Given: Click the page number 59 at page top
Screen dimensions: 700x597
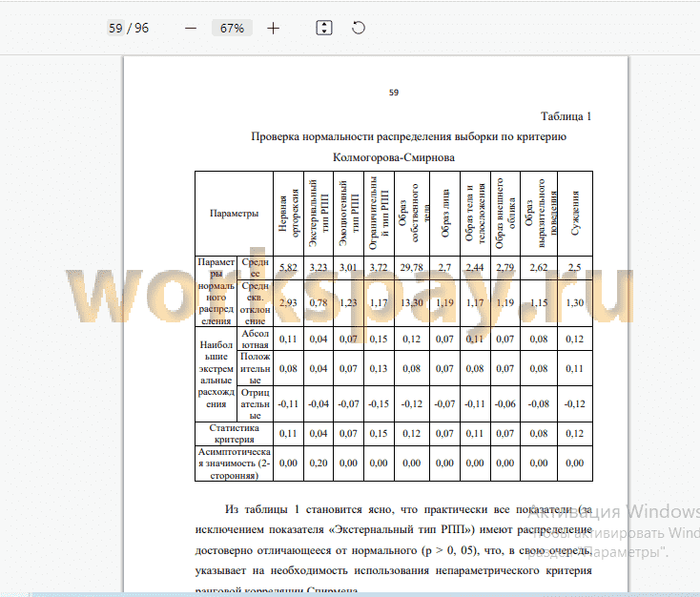Looking at the screenshot, I should point(394,93).
